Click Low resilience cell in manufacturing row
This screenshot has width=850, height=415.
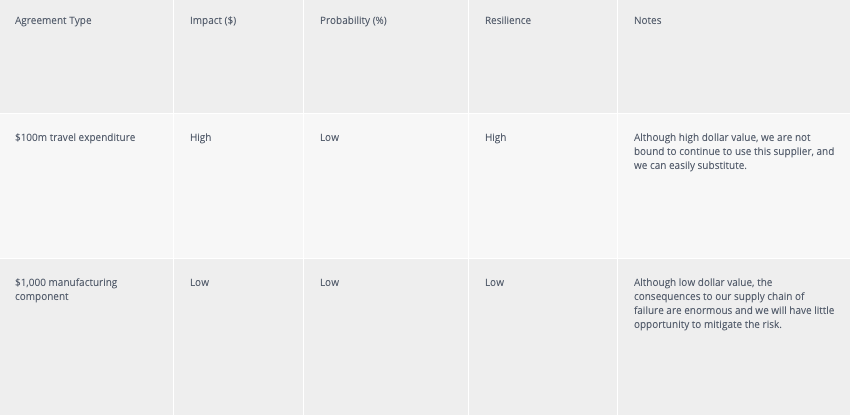tap(494, 282)
